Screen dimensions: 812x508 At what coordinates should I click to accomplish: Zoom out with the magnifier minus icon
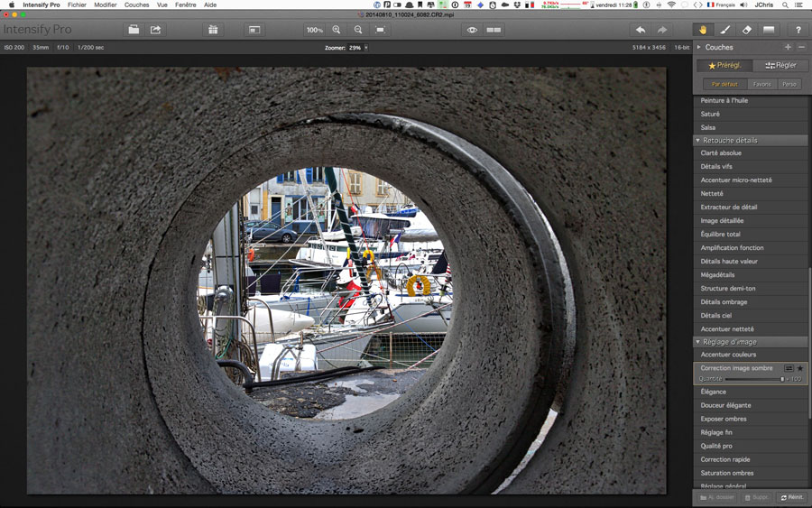358,30
